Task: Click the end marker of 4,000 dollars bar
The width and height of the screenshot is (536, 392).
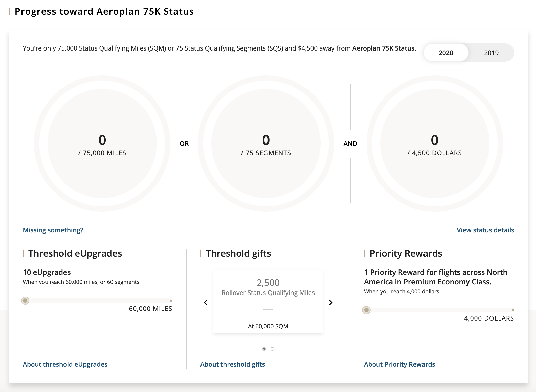Action: click(513, 310)
